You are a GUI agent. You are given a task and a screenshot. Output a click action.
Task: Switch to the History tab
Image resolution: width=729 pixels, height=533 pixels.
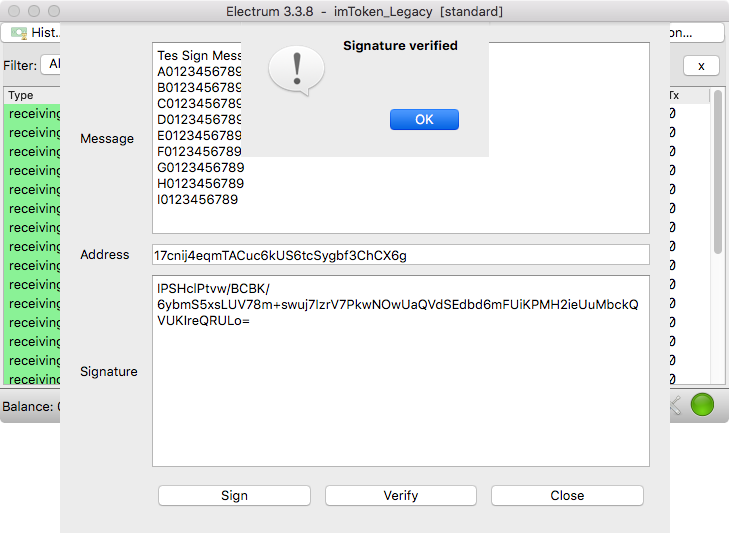pos(32,33)
